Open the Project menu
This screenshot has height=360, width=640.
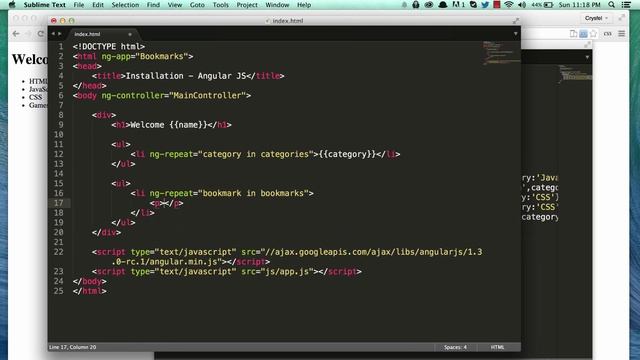(x=247, y=5)
